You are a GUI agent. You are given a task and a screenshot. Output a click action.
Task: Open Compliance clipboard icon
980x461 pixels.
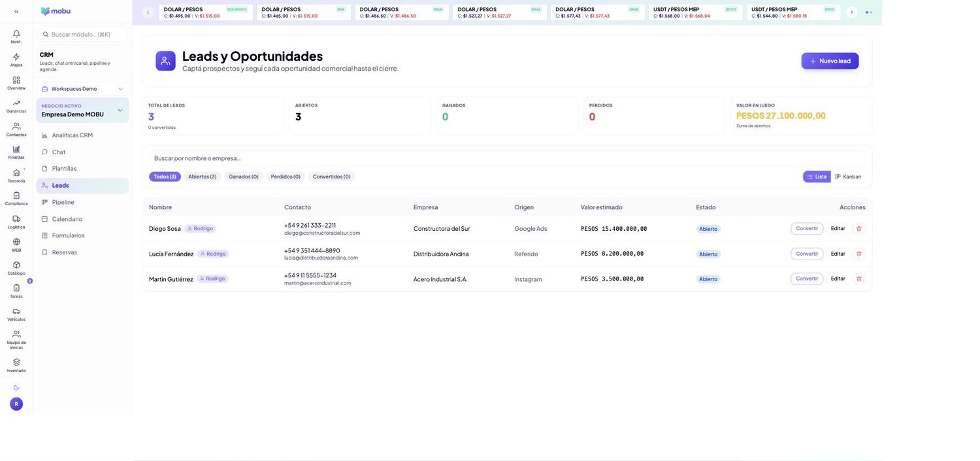tap(16, 196)
